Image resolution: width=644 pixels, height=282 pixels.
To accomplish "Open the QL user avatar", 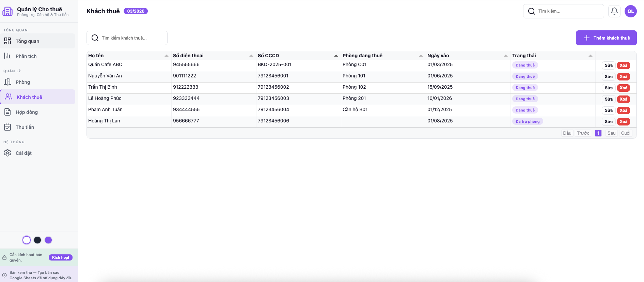I will tap(630, 11).
